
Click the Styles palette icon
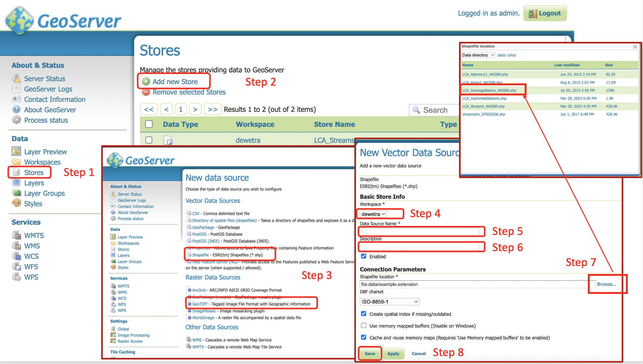pos(16,203)
